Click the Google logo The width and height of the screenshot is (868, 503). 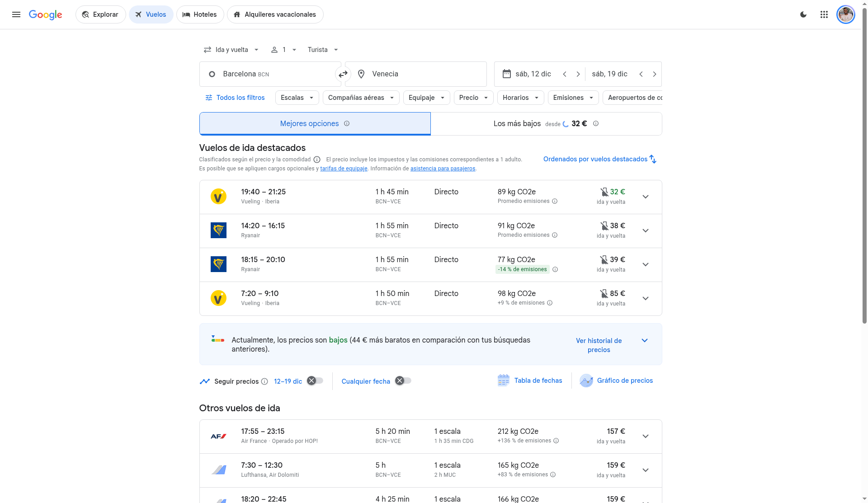pyautogui.click(x=45, y=14)
